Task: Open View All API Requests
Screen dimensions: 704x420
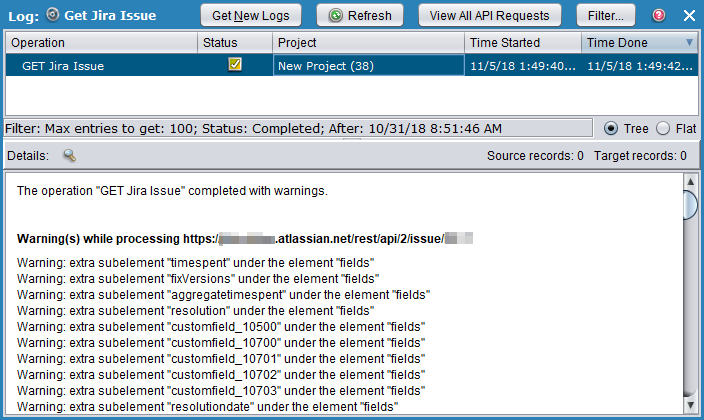Action: (x=490, y=15)
